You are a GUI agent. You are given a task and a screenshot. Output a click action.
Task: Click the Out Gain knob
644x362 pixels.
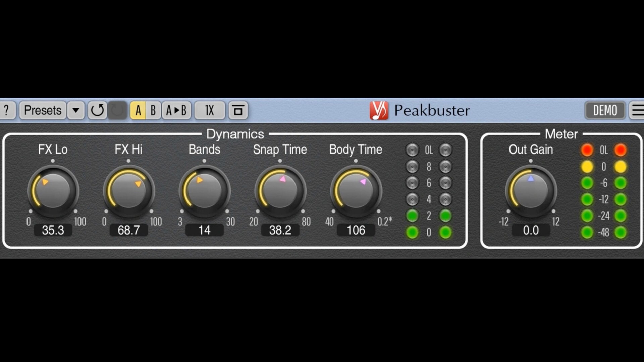531,191
